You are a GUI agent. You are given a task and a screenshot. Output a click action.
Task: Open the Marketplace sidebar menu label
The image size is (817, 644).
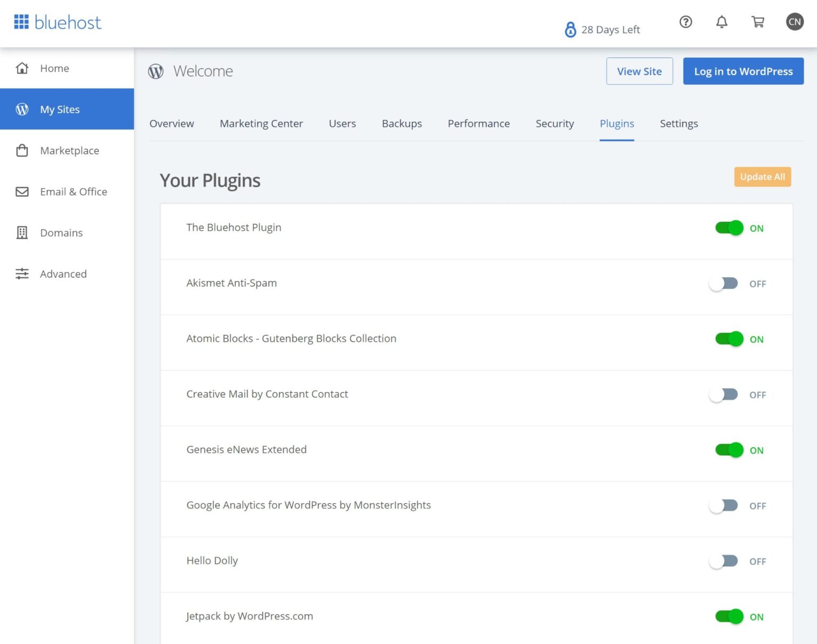[70, 150]
